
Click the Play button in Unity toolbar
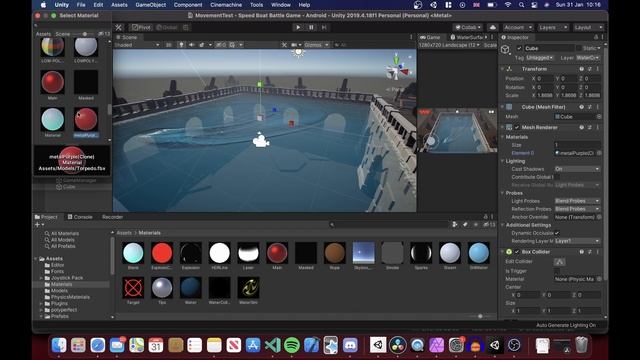tap(298, 27)
